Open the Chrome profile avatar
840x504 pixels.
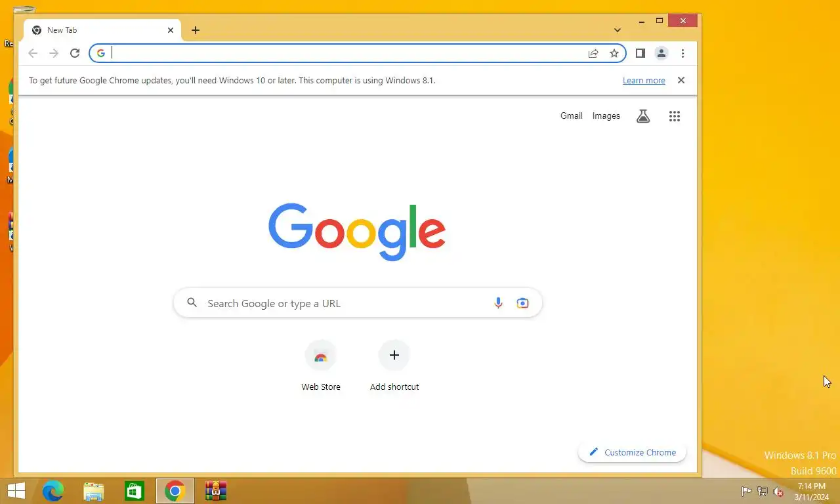coord(661,53)
